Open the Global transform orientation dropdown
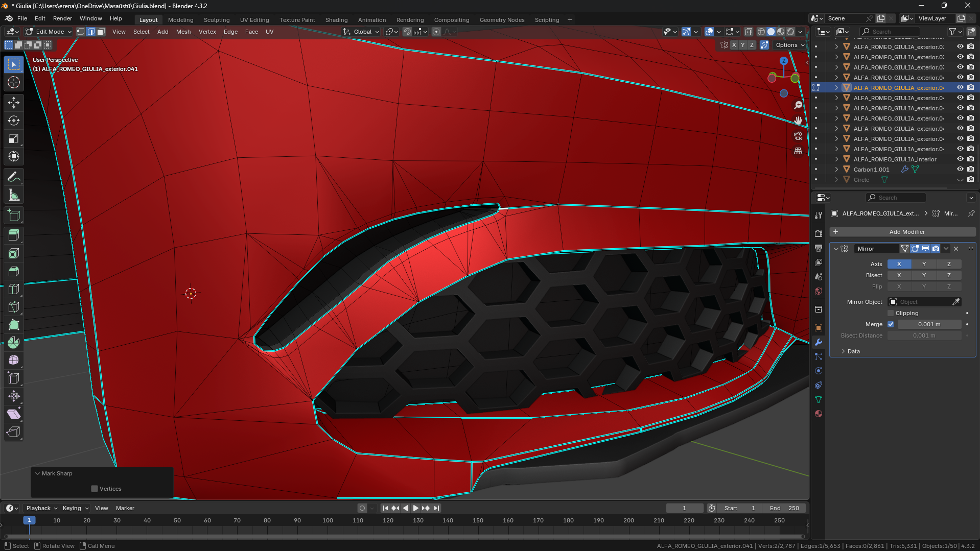 [362, 32]
